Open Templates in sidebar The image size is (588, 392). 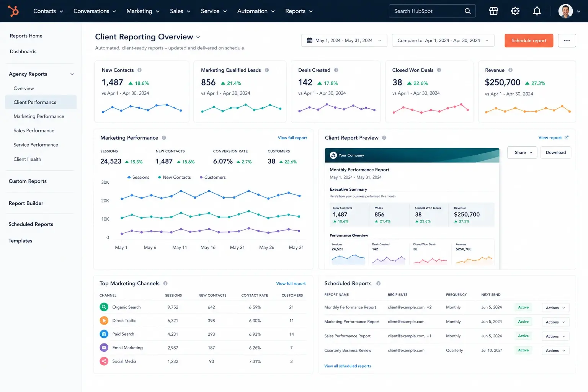click(20, 241)
